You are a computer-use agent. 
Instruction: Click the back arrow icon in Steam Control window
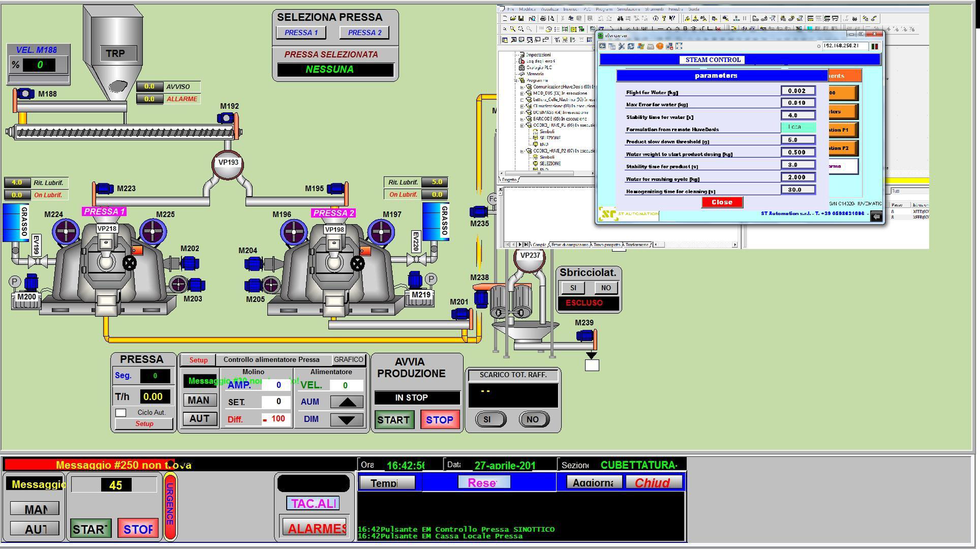[876, 216]
